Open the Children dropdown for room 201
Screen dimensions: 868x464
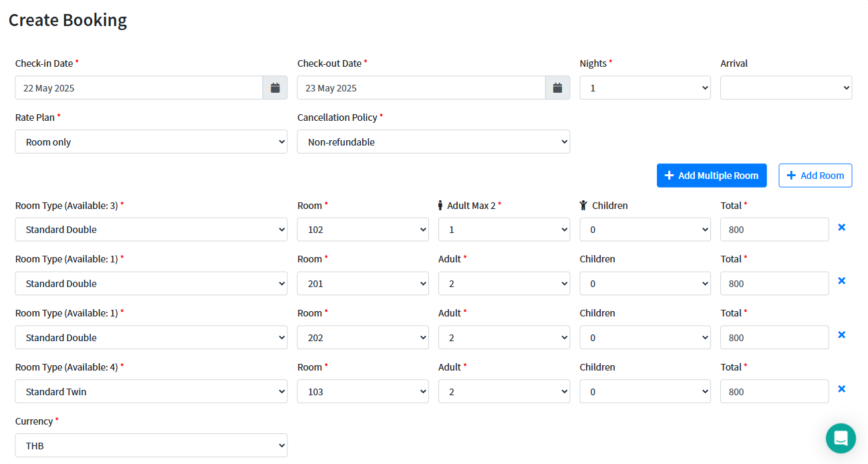(x=644, y=284)
